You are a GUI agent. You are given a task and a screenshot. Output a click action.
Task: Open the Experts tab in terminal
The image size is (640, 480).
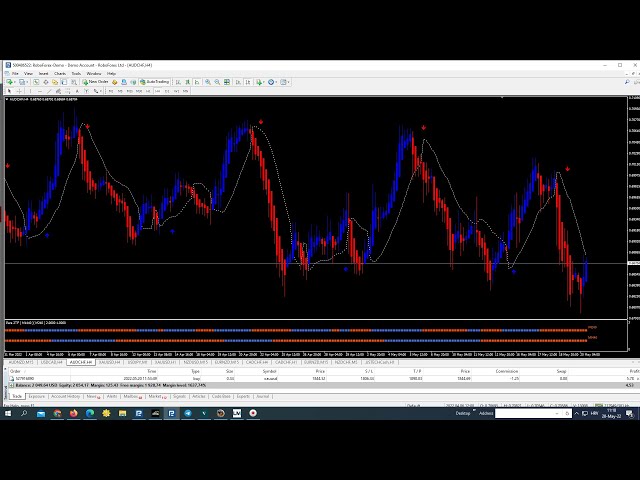[241, 396]
